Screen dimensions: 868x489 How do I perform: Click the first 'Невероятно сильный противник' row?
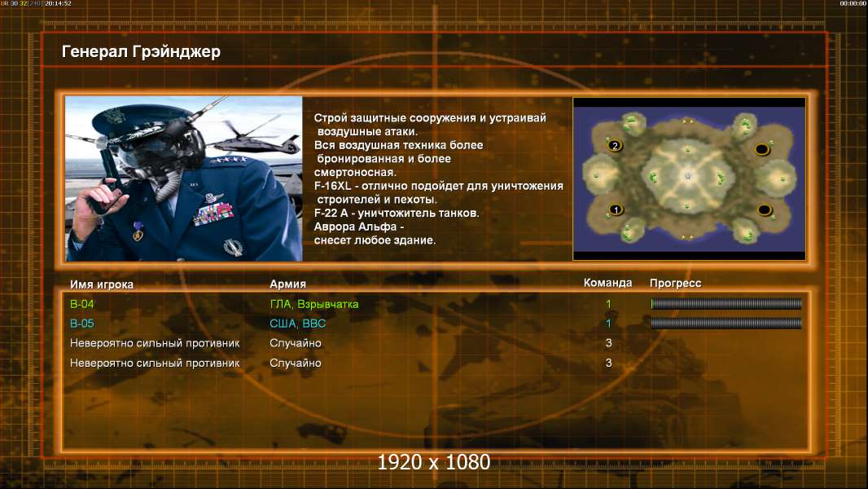tap(155, 343)
